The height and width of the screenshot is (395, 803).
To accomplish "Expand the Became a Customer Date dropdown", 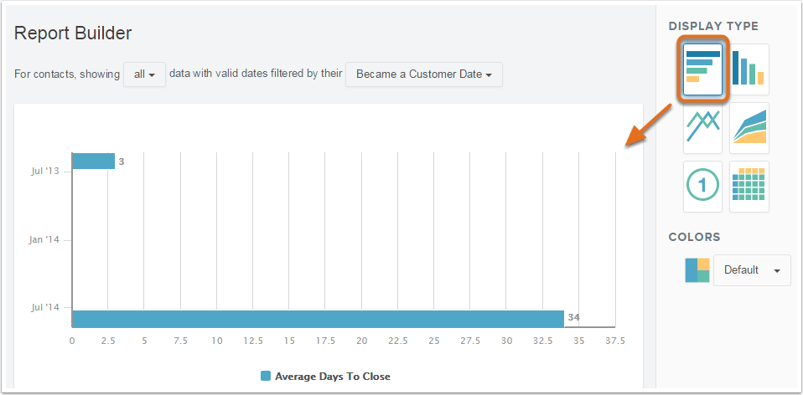I will click(424, 75).
